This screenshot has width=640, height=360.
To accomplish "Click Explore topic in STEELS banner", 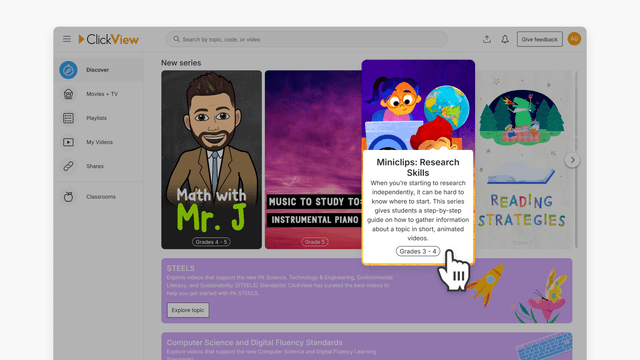I will (188, 310).
